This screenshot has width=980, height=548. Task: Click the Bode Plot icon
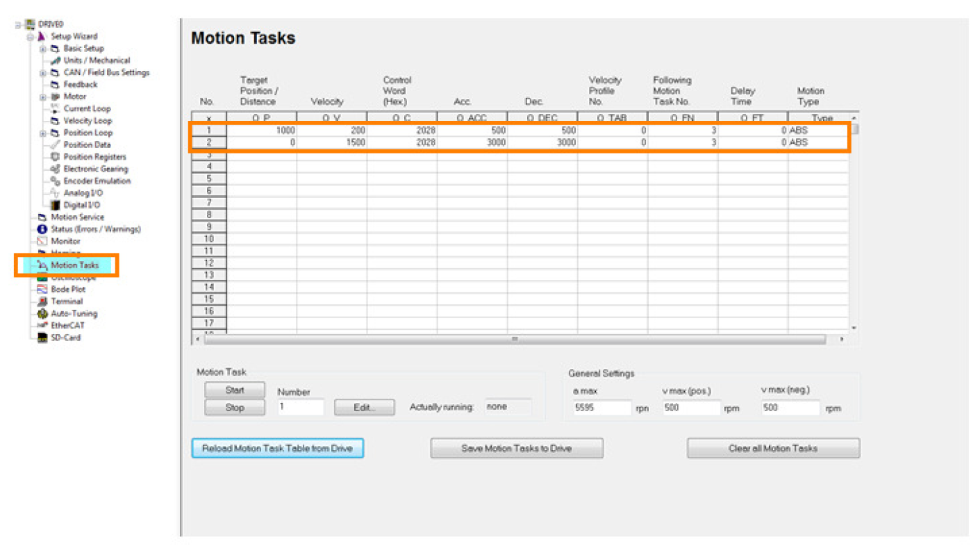[42, 289]
